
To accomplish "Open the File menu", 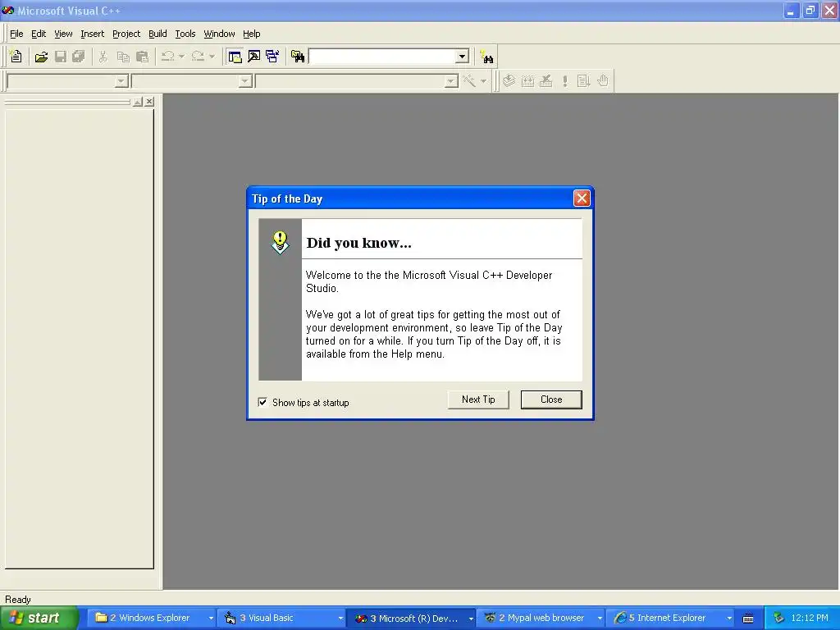I will click(16, 34).
